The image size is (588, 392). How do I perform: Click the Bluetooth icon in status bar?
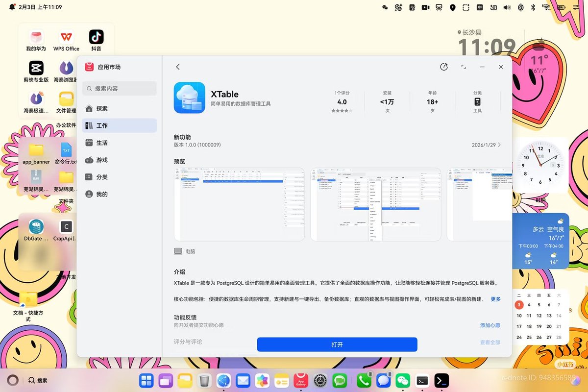534,7
